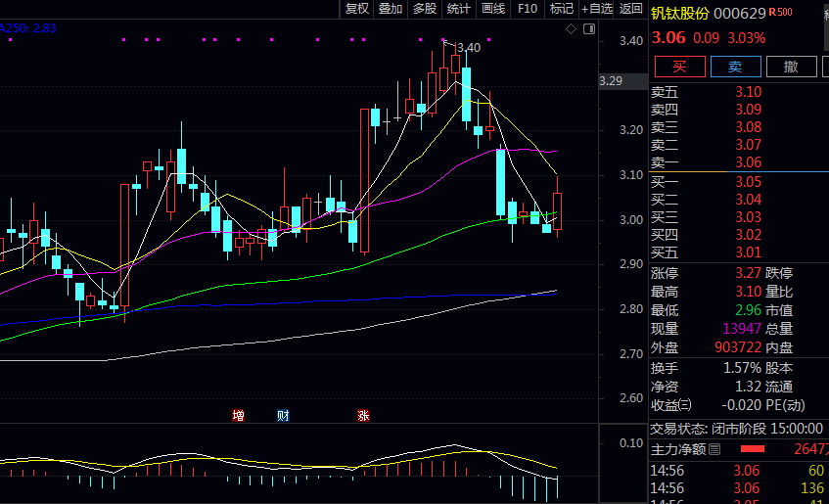Click the 撤 cancel order button
The image size is (829, 504).
(791, 67)
